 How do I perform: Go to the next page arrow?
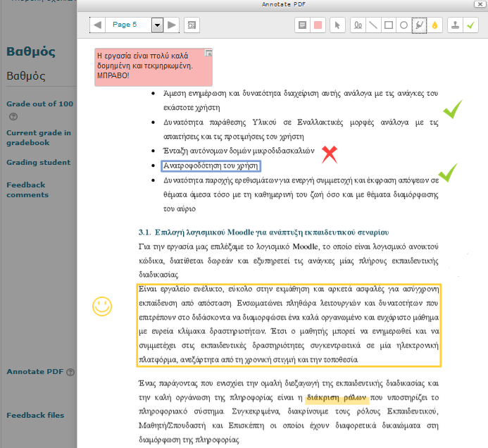pos(172,25)
